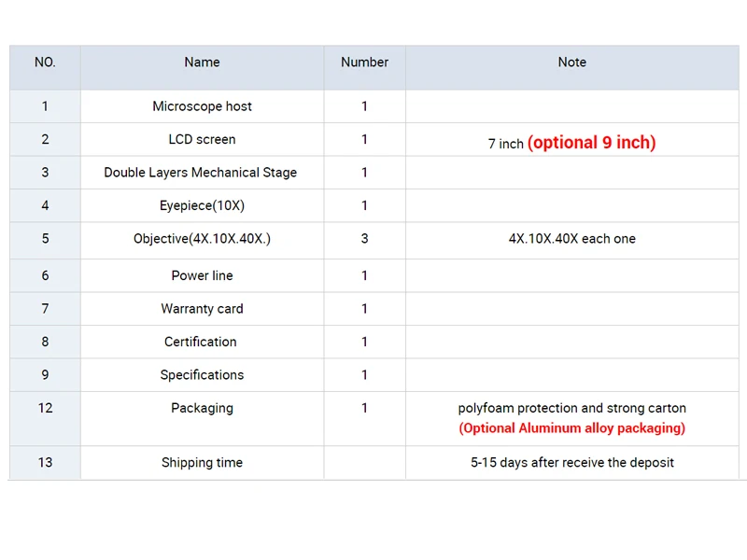The width and height of the screenshot is (747, 560).
Task: Click row number '3' in NO. column
Action: pos(45,173)
